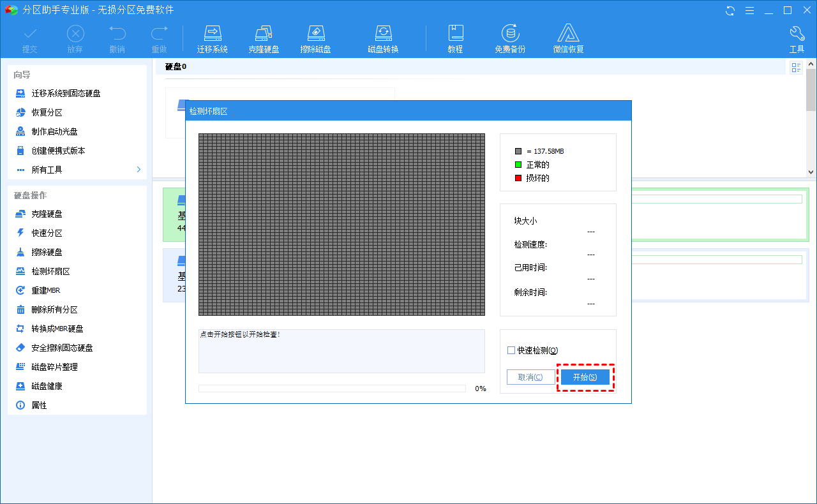Select the 迁移系统 (Migrate System) toolbar icon
Screen dimensions: 817x504
[213, 37]
